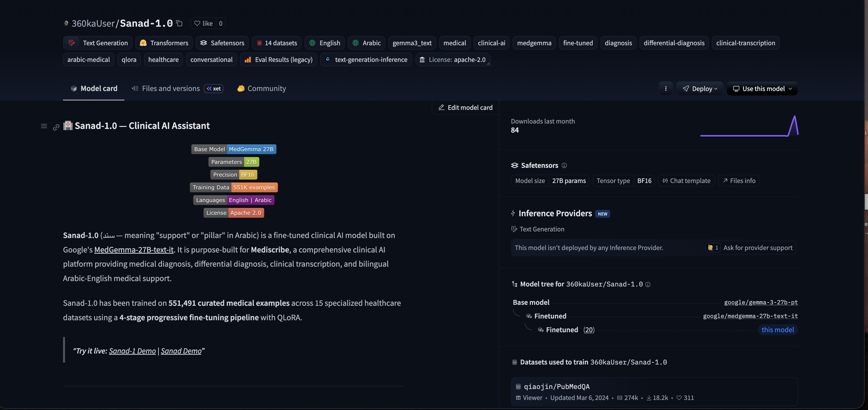Open the Chat template viewer
This screenshot has width=868, height=410.
tap(686, 181)
